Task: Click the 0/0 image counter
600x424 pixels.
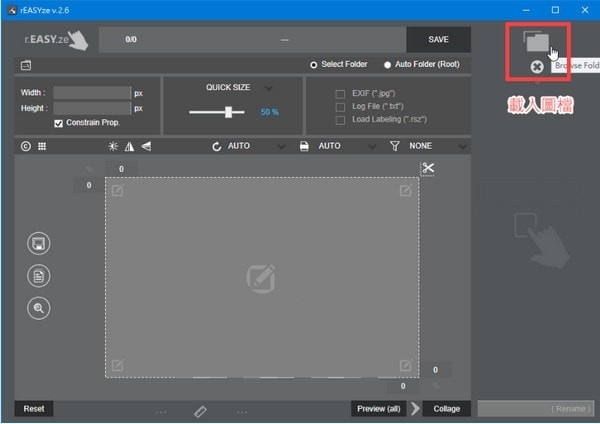Action: click(x=131, y=39)
